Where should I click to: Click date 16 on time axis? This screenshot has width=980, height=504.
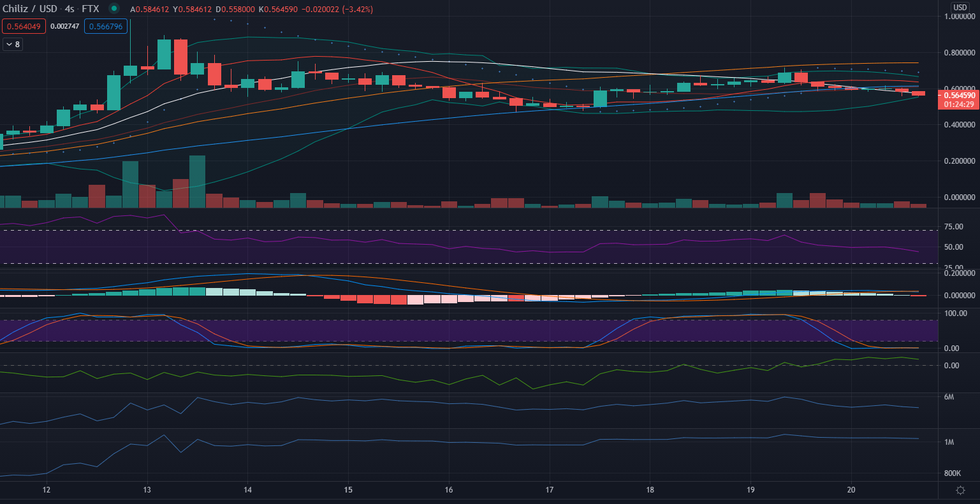(448, 490)
